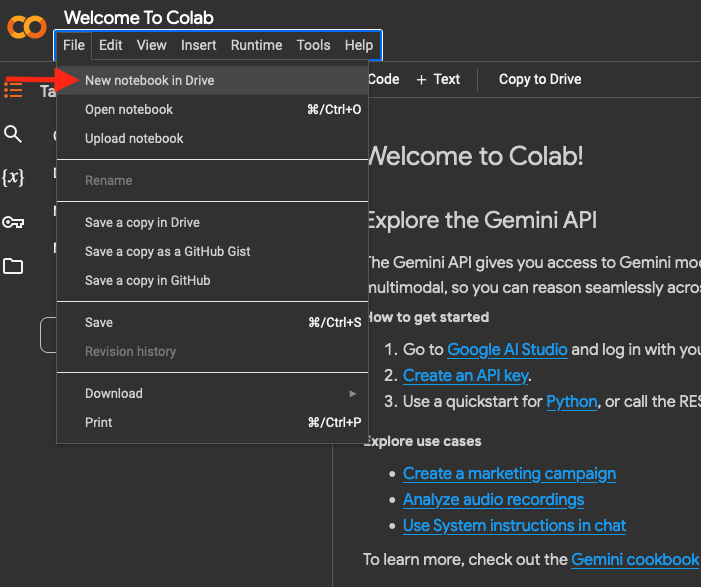Add a text cell with + Text
The height and width of the screenshot is (587, 701).
[x=438, y=79]
